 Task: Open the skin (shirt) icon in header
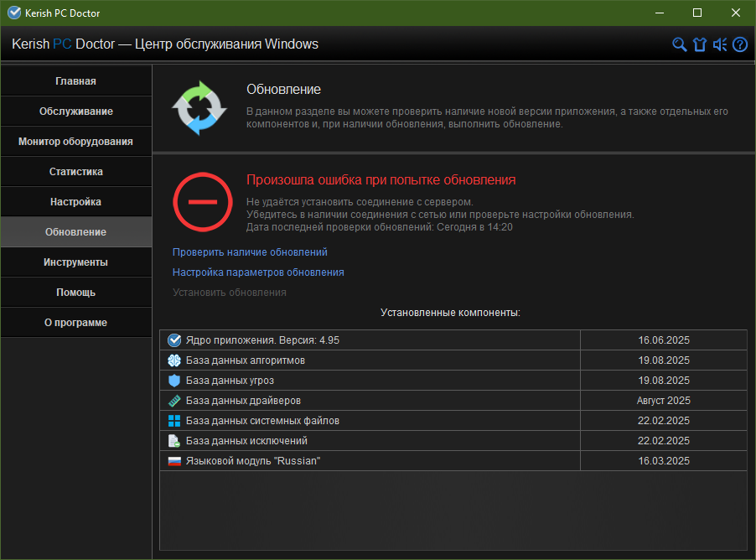click(x=700, y=44)
